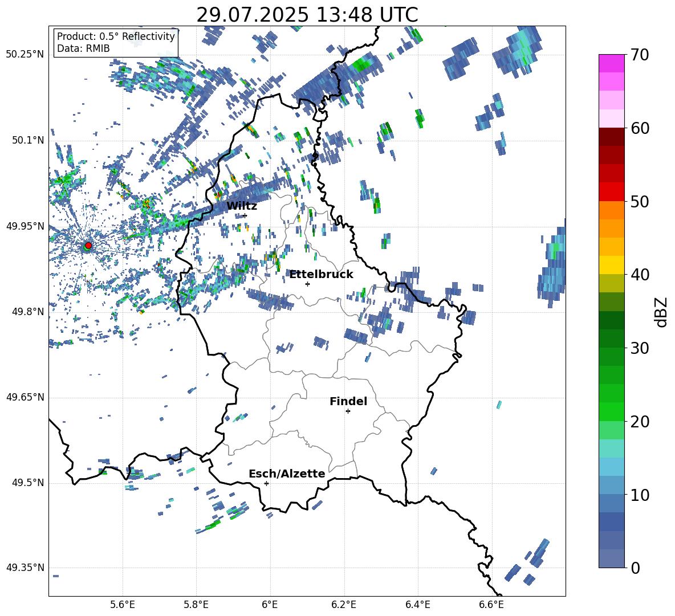Click the yellow swatch just above 40
The height and width of the screenshot is (616, 675).
611,265
